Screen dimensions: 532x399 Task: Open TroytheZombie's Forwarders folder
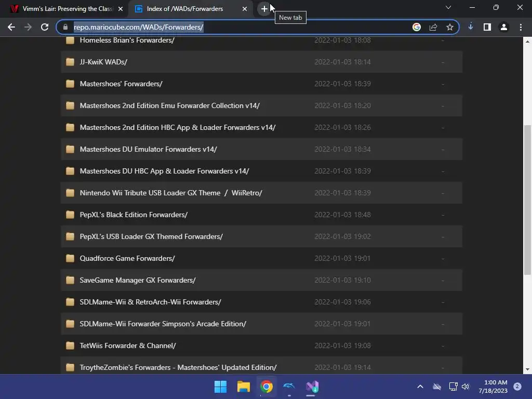pos(178,367)
